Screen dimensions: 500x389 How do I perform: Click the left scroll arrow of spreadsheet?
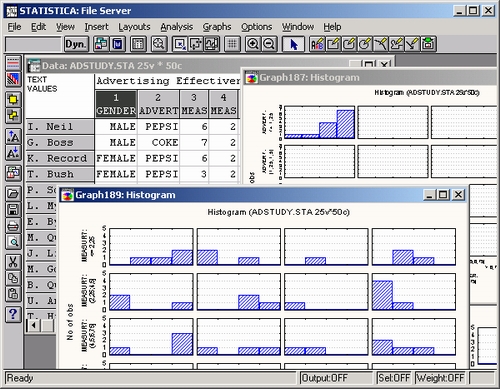[34, 325]
